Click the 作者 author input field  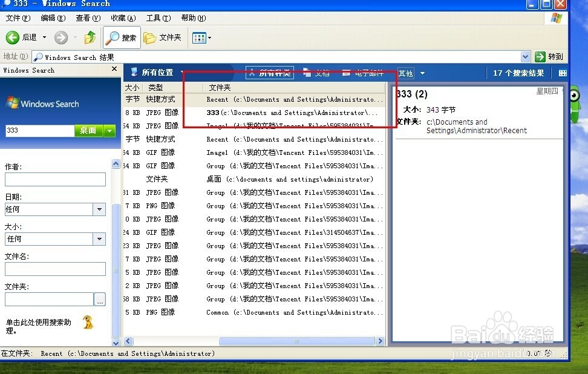pyautogui.click(x=55, y=179)
